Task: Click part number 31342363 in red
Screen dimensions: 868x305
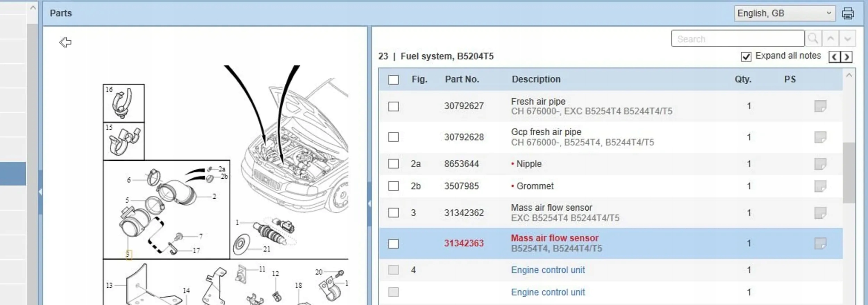Action: pos(464,243)
